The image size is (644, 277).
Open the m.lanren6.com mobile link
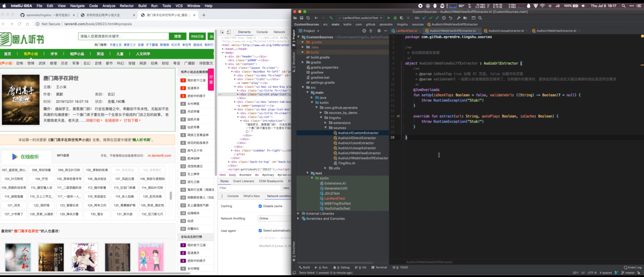tap(159, 156)
